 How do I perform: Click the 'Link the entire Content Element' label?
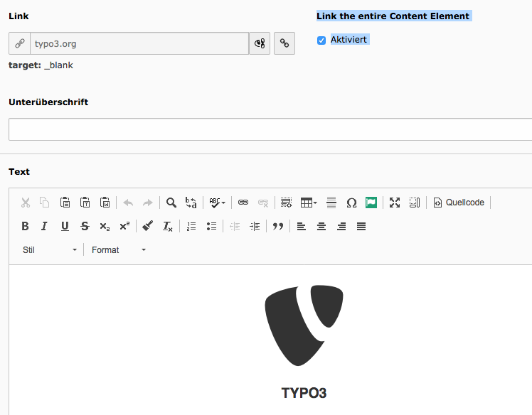click(393, 16)
